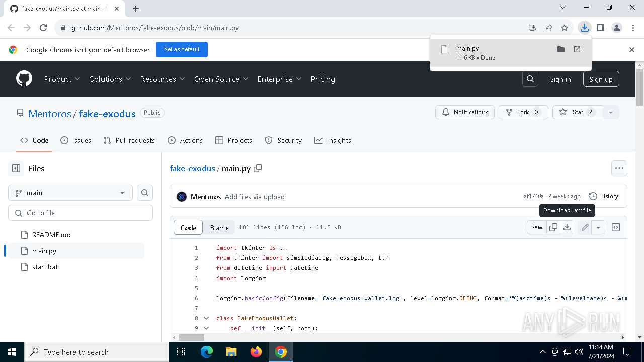Open main branch selector dropdown
This screenshot has width=644, height=362.
click(x=70, y=193)
